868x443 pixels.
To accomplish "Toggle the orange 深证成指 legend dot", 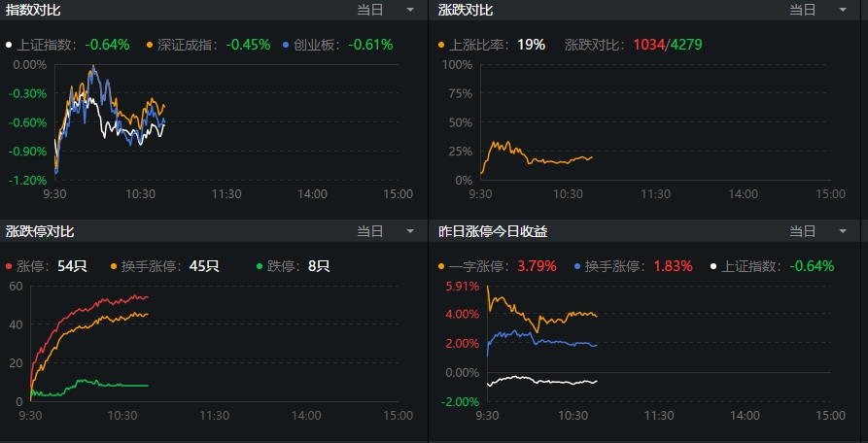I will pyautogui.click(x=150, y=45).
